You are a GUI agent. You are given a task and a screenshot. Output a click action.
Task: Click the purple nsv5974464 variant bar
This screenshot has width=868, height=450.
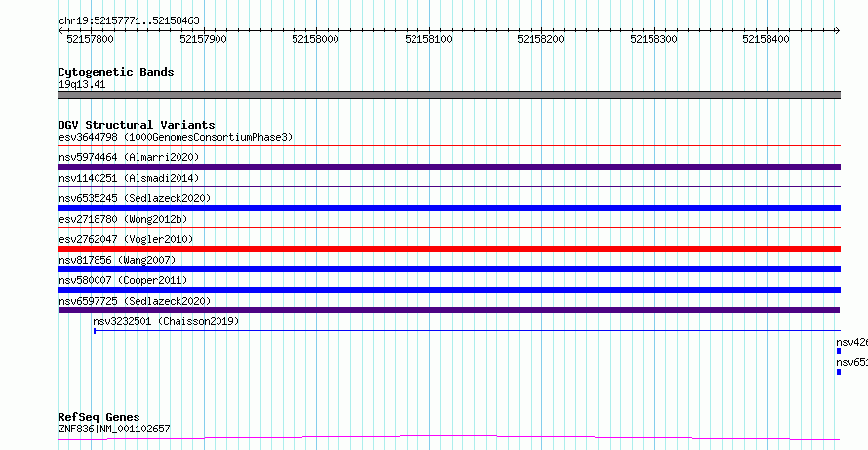coord(449,167)
